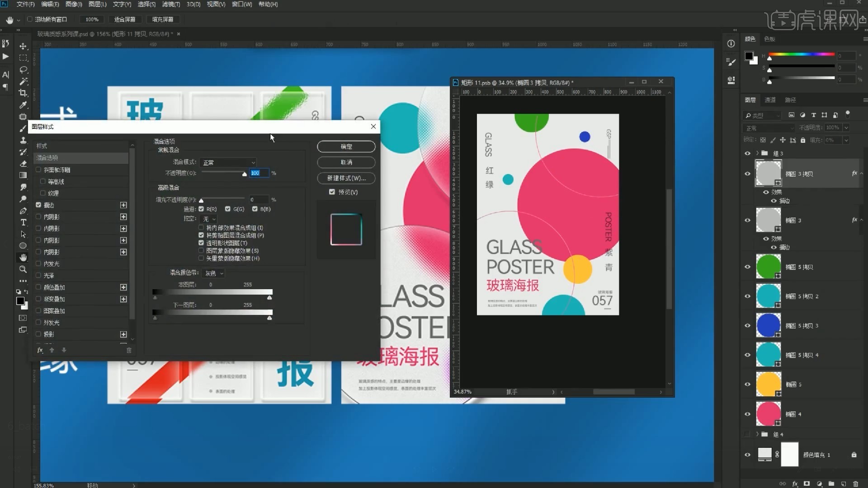
Task: Open the 混合颜色带 dropdown
Action: [213, 273]
